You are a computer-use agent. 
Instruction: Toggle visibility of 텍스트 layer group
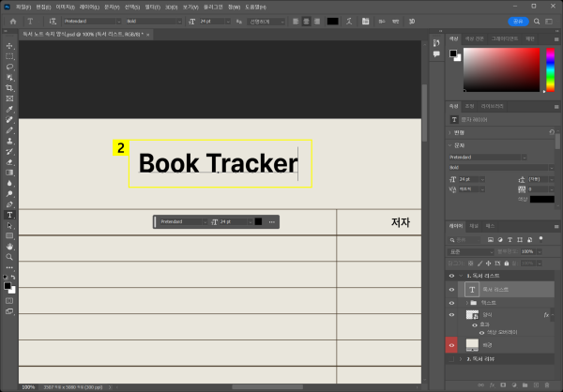tap(451, 303)
